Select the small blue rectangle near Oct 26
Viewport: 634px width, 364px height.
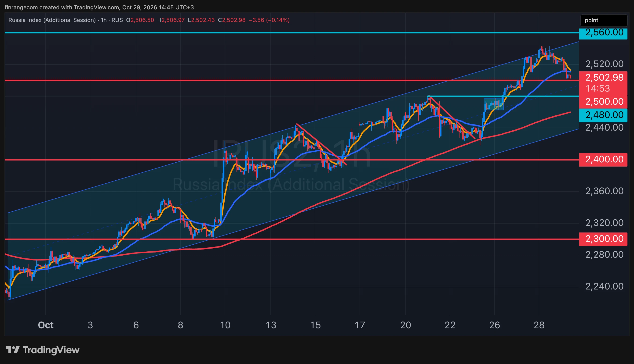point(494,104)
